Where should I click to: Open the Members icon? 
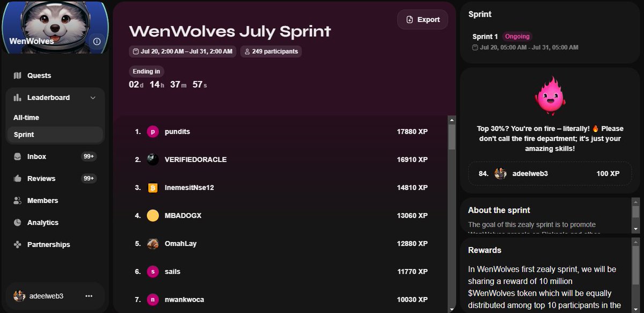(x=18, y=200)
